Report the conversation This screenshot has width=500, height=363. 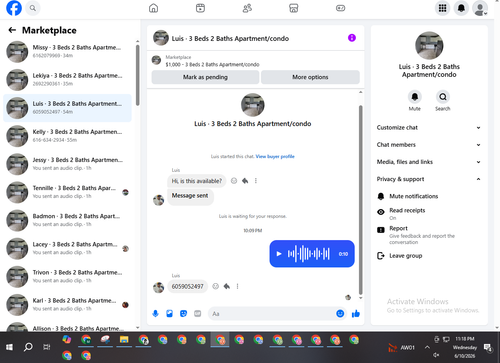pos(429,235)
